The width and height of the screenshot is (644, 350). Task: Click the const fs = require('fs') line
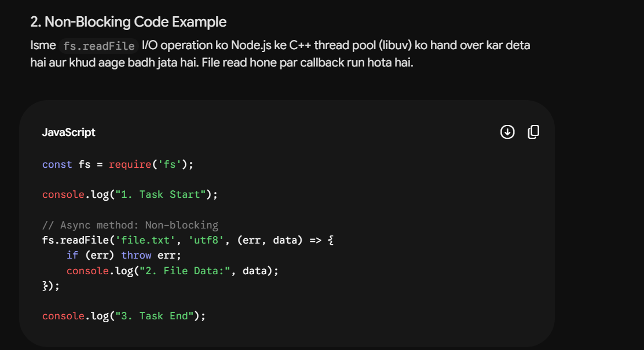[118, 164]
